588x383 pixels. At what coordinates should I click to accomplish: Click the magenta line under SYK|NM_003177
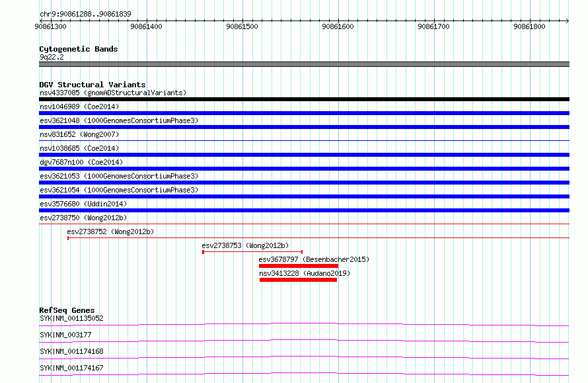[x=304, y=341]
